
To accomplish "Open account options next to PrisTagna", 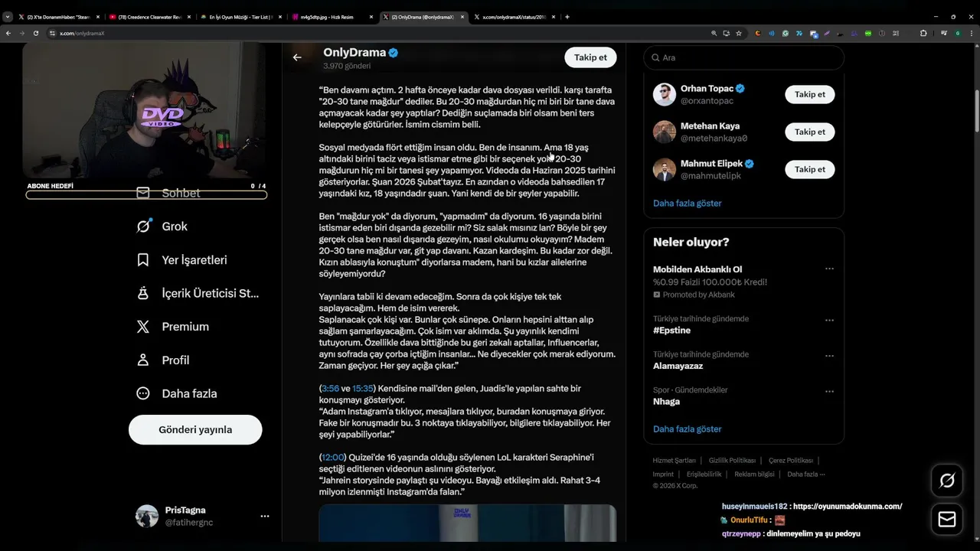I will pyautogui.click(x=264, y=516).
